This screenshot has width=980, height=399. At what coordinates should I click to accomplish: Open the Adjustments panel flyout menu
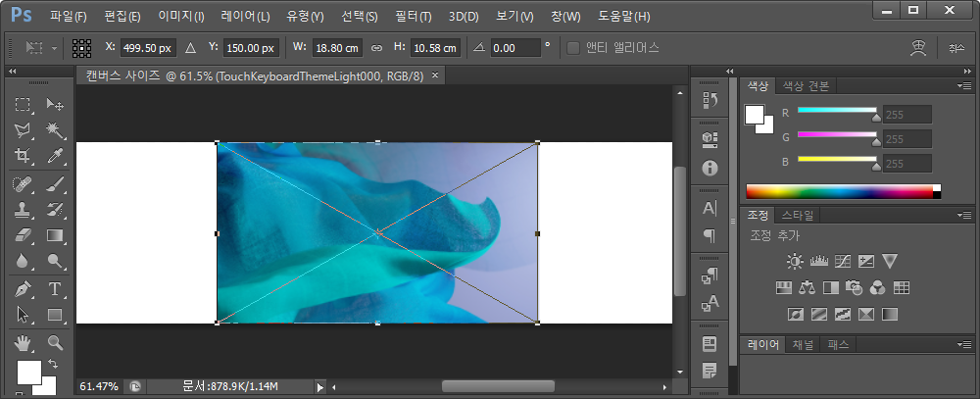963,215
